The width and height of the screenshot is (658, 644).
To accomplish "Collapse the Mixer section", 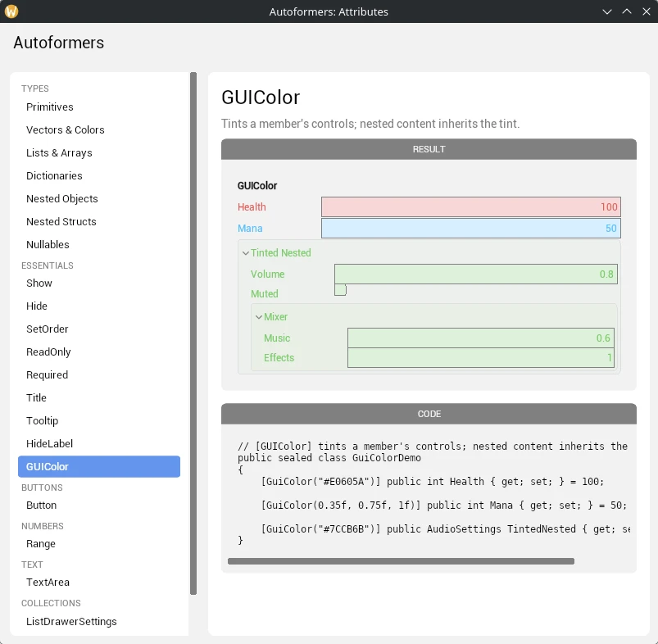I will click(x=259, y=317).
